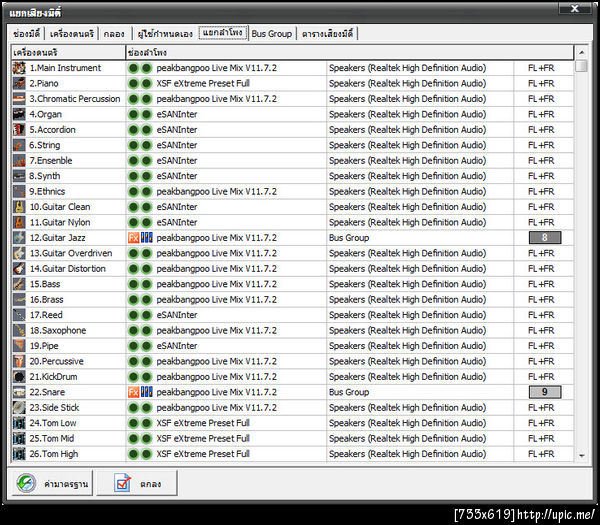Click the FX icon in Snare row

(134, 392)
